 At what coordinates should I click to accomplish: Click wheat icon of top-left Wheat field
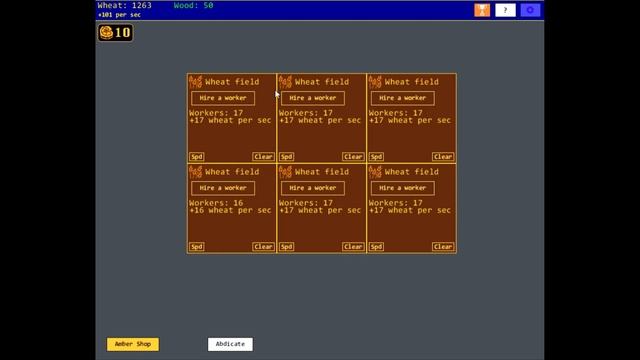[196, 82]
